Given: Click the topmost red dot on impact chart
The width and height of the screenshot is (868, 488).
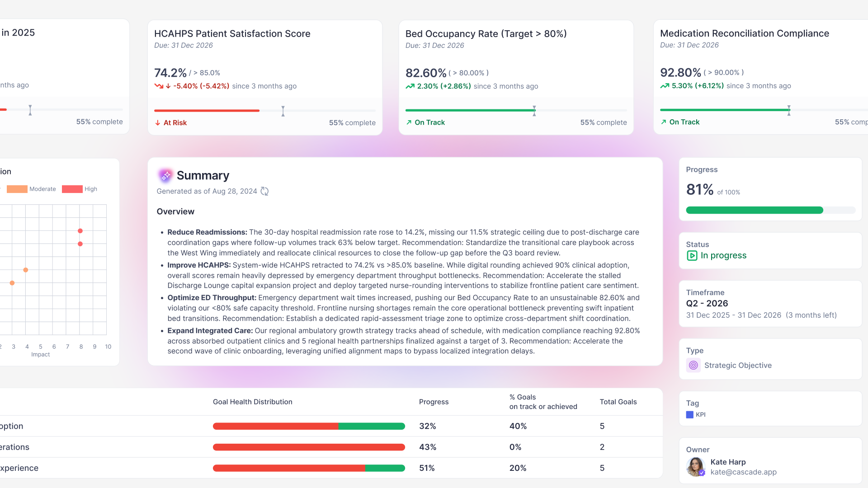Looking at the screenshot, I should pos(80,231).
